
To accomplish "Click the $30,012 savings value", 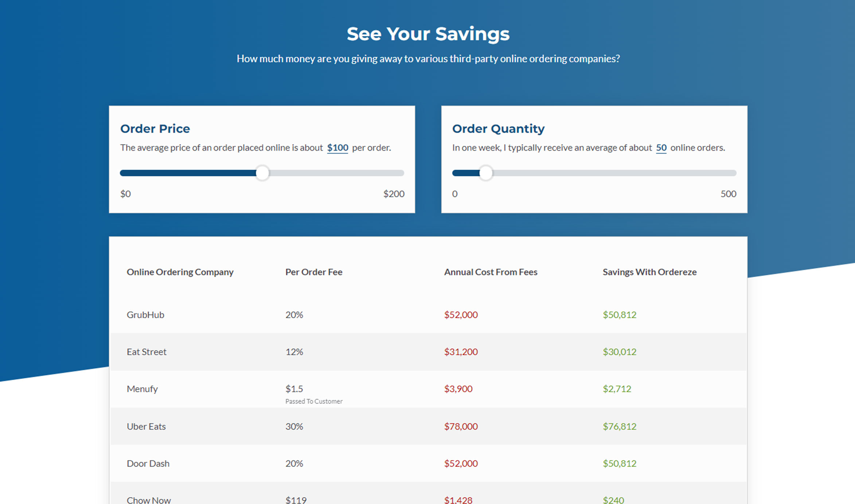I will coord(619,352).
